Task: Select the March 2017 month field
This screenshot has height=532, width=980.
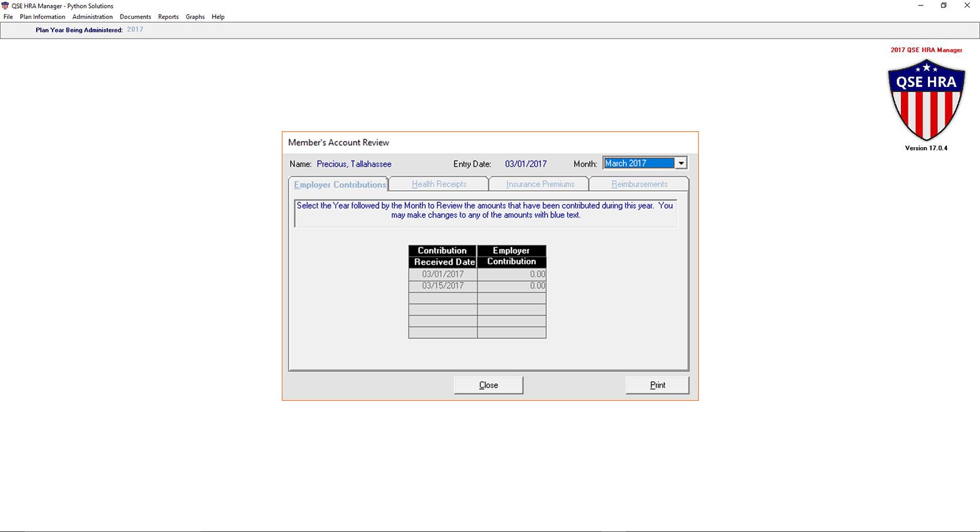Action: coord(638,163)
